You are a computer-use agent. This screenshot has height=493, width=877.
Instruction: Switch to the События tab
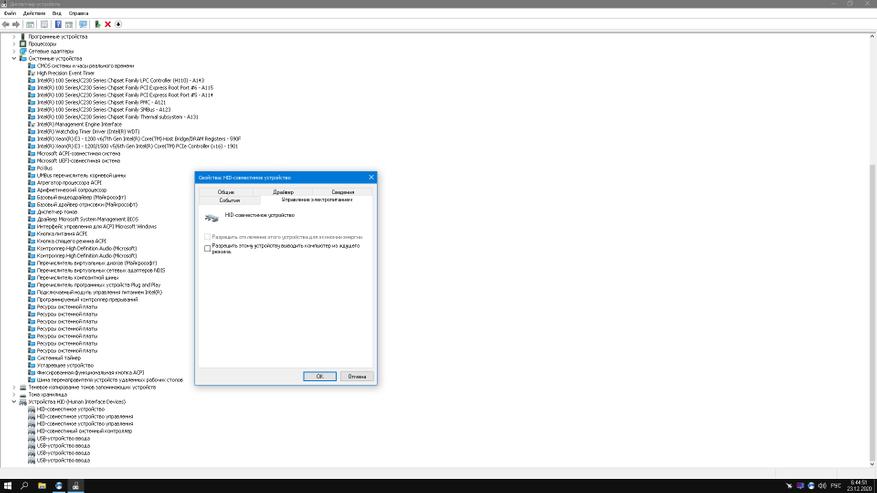[230, 200]
